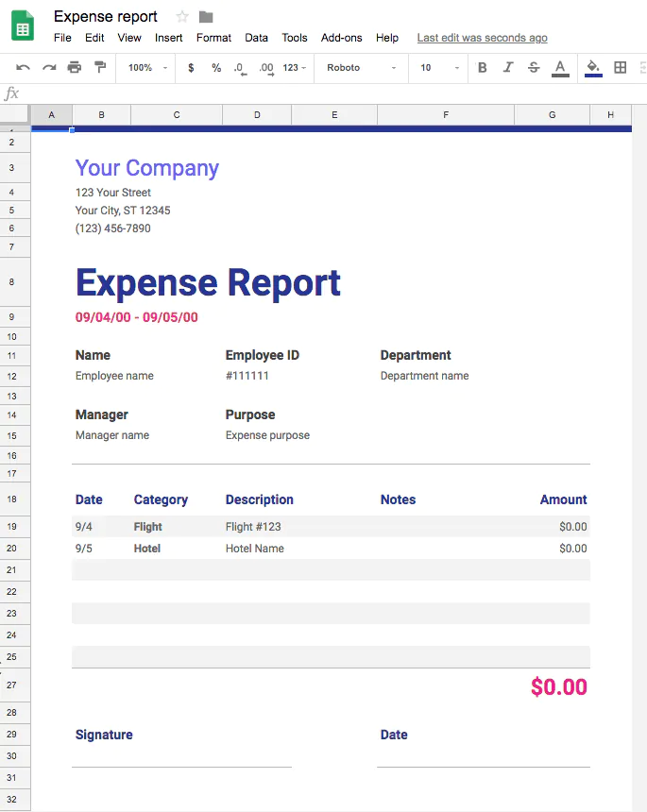Open the Roboto font dropdown

click(x=361, y=68)
